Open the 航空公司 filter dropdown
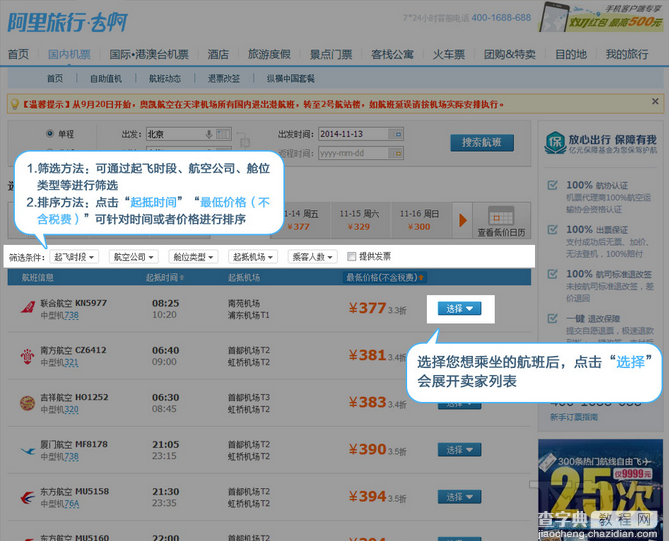 pyautogui.click(x=134, y=257)
